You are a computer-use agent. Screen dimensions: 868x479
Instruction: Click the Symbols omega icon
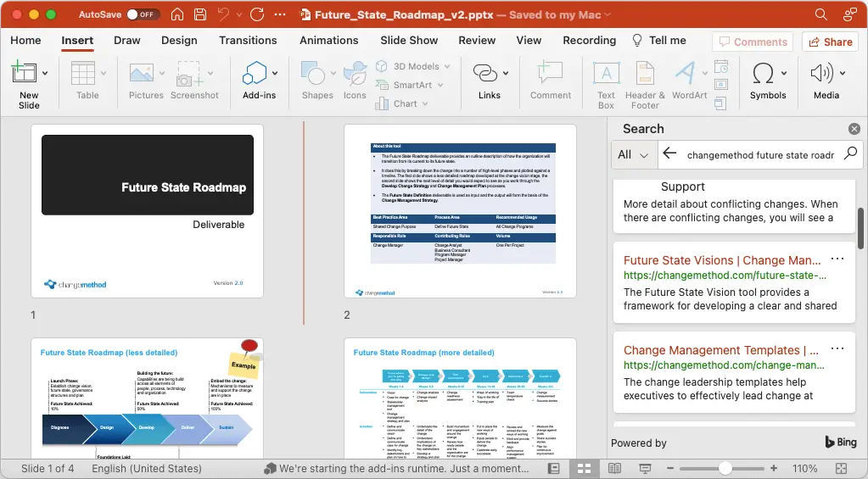(764, 73)
